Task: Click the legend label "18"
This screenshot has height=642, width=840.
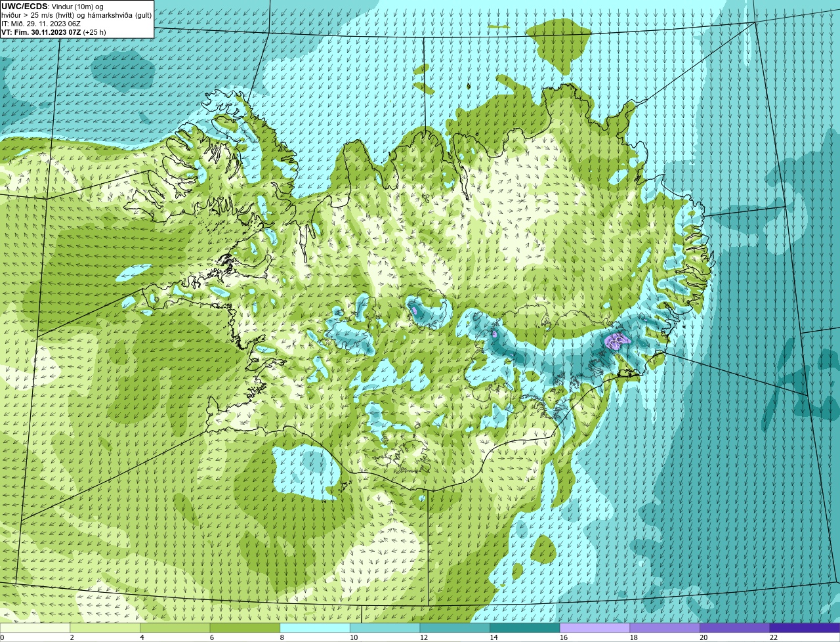Action: pyautogui.click(x=634, y=637)
